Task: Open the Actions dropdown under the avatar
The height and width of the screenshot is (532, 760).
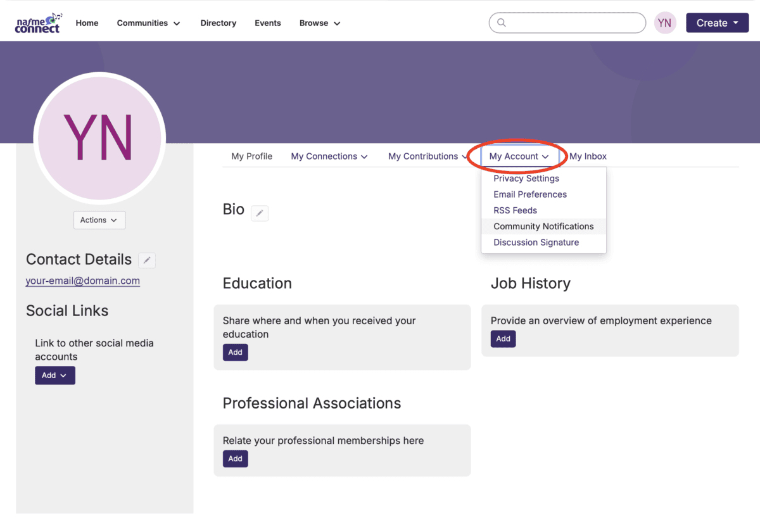Action: click(99, 220)
